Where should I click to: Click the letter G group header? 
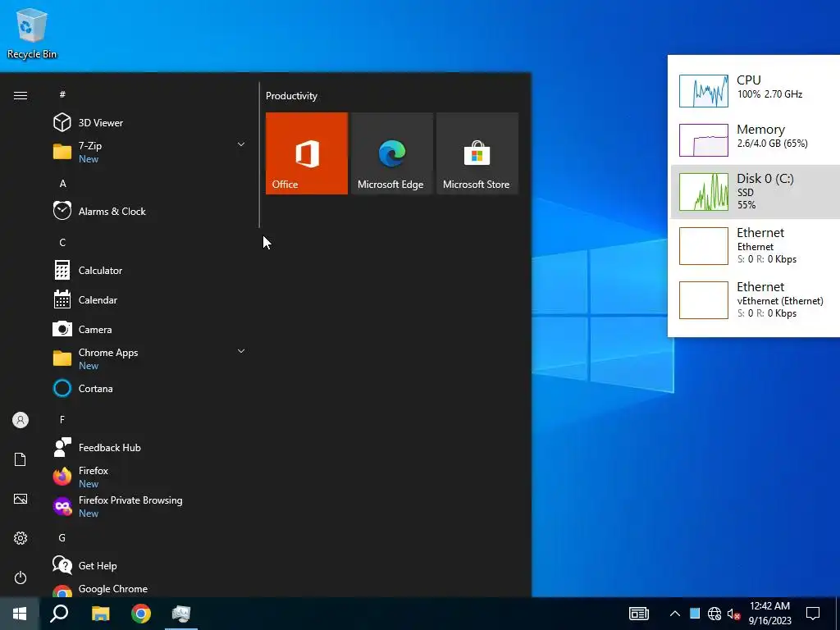click(62, 537)
